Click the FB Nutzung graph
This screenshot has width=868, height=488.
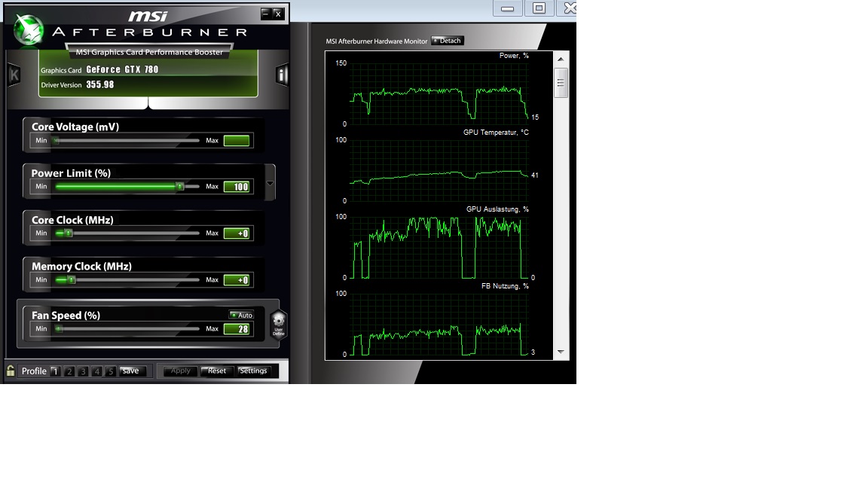click(439, 324)
